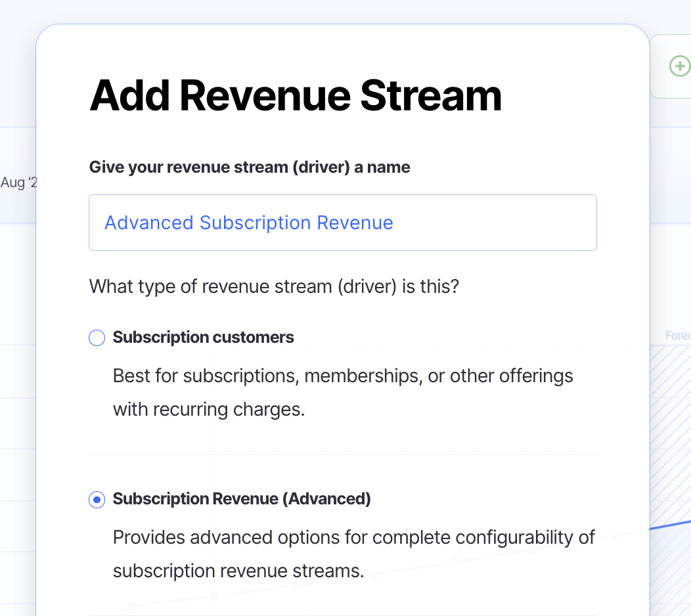
Task: Click the 'Subscription customers' option label
Action: (x=203, y=338)
